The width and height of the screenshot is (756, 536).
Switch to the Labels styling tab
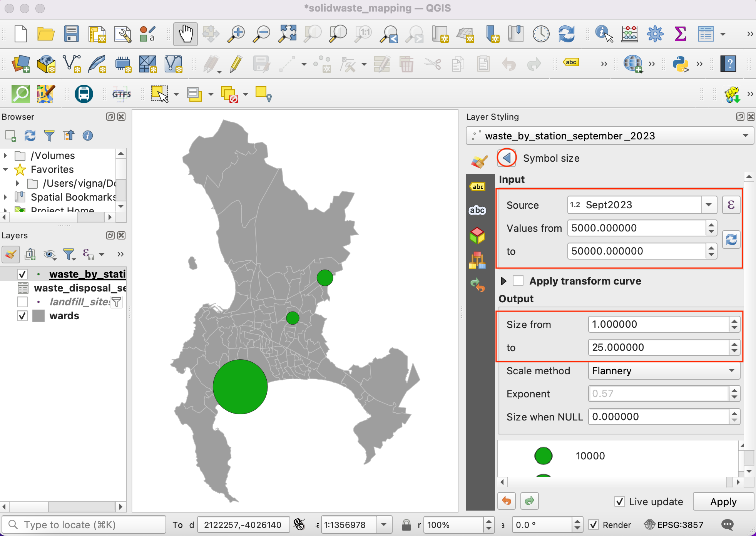[x=477, y=187]
